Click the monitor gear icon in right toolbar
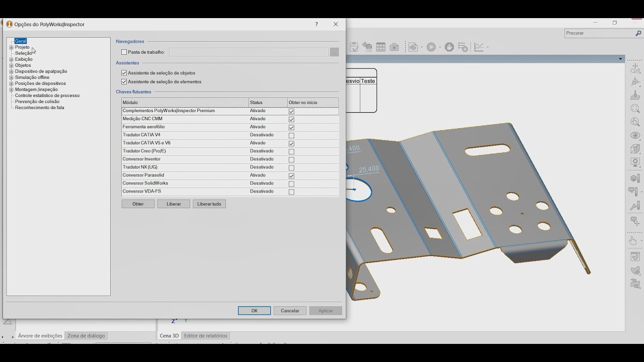This screenshot has height=362, width=644. 635,162
